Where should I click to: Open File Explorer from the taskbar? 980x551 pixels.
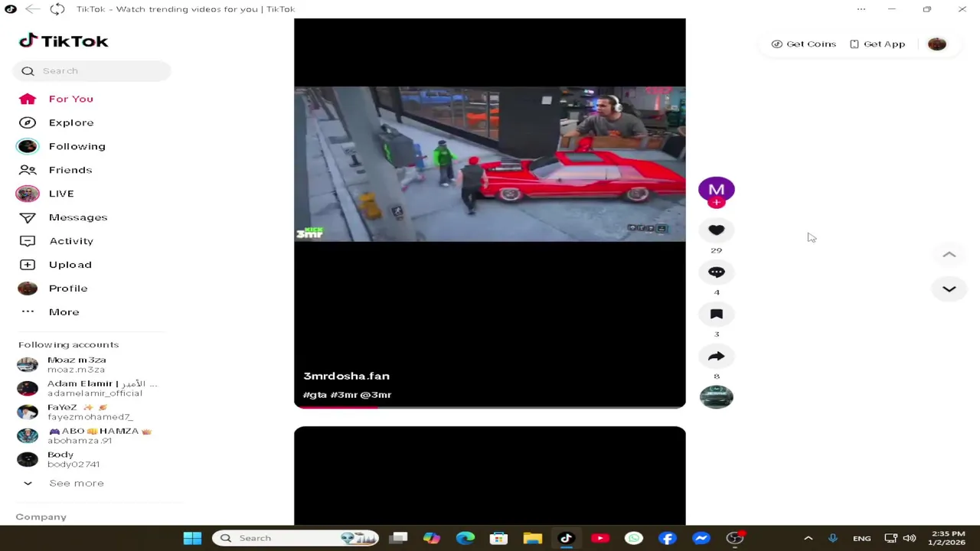click(x=533, y=538)
